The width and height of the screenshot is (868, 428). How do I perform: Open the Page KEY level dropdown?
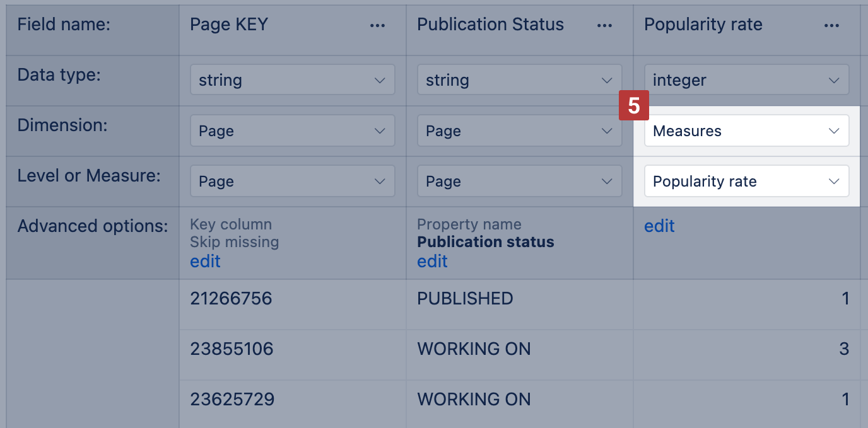tap(293, 182)
